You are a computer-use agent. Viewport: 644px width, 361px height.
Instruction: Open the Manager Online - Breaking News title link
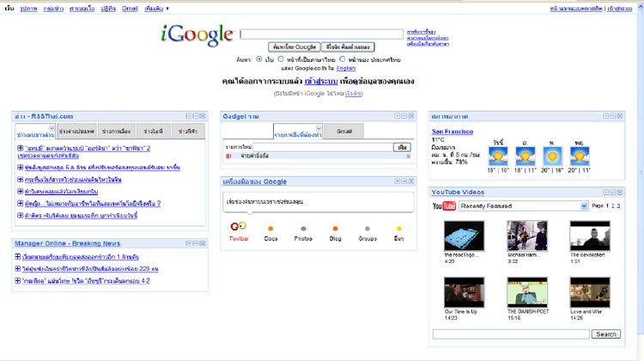tap(67, 243)
